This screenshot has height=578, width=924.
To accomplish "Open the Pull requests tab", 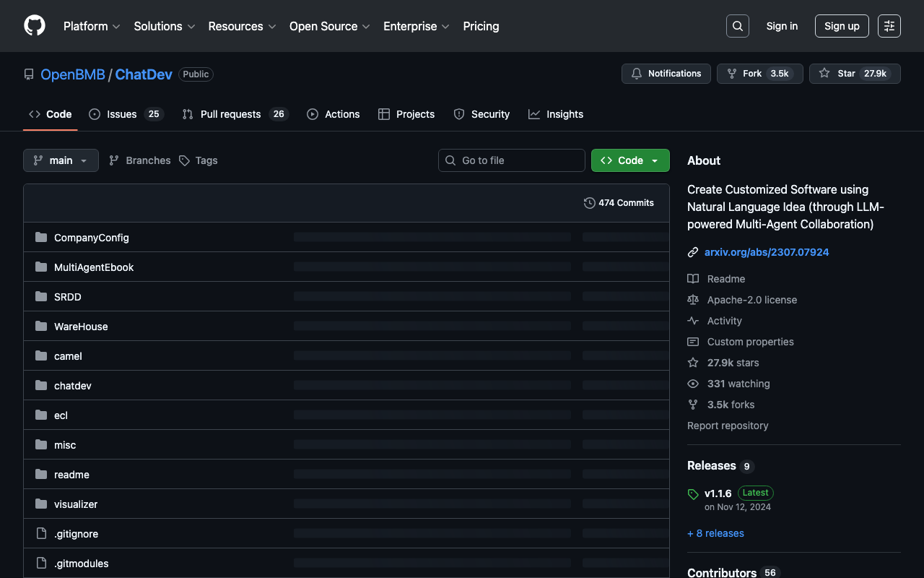I will [230, 114].
